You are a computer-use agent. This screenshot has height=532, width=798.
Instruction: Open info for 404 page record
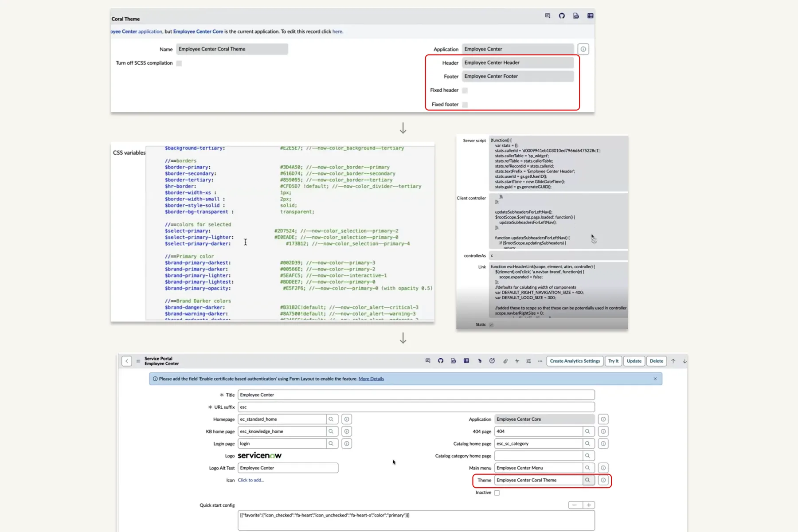[603, 431]
